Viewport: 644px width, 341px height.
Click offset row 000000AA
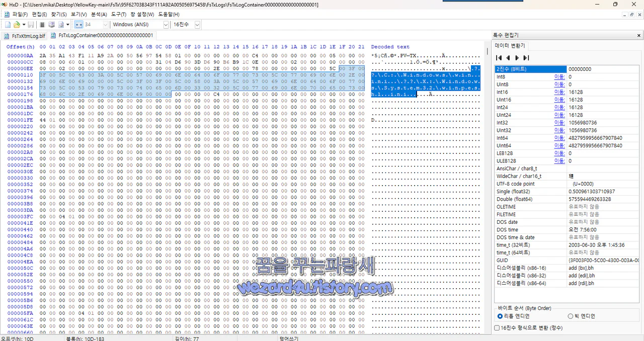tap(20, 55)
